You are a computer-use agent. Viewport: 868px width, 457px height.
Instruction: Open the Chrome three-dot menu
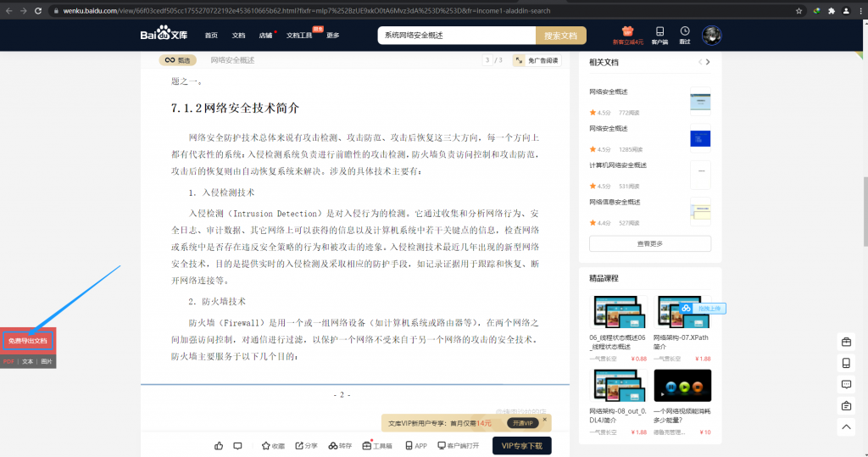(861, 10)
